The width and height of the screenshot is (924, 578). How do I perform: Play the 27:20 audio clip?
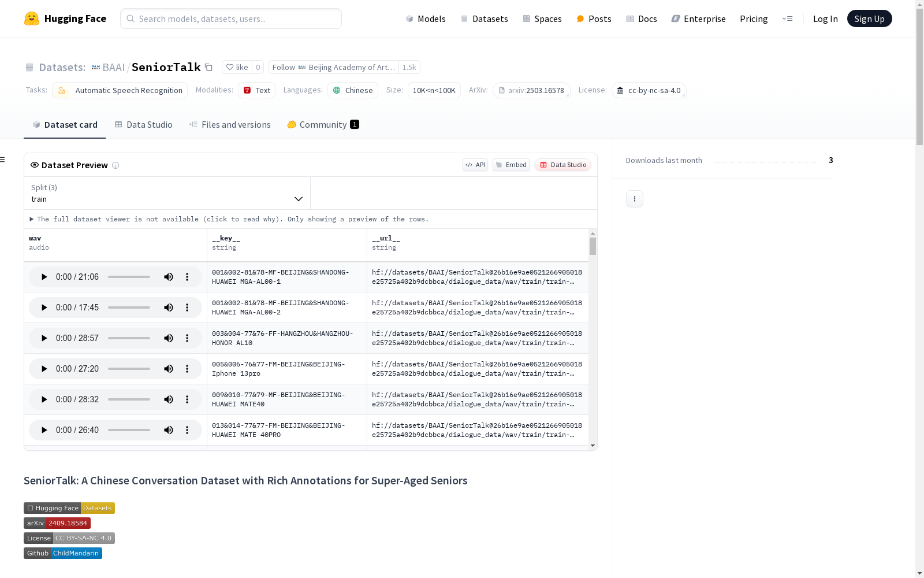[44, 369]
